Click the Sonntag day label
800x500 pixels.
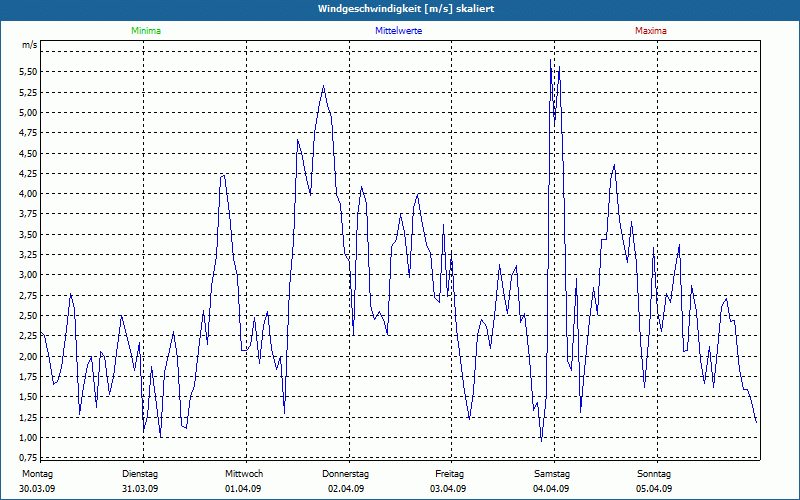[x=654, y=474]
